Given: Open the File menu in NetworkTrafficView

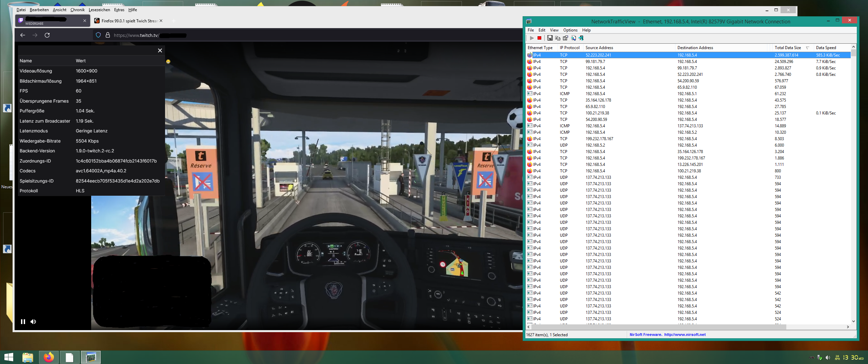Looking at the screenshot, I should 531,30.
